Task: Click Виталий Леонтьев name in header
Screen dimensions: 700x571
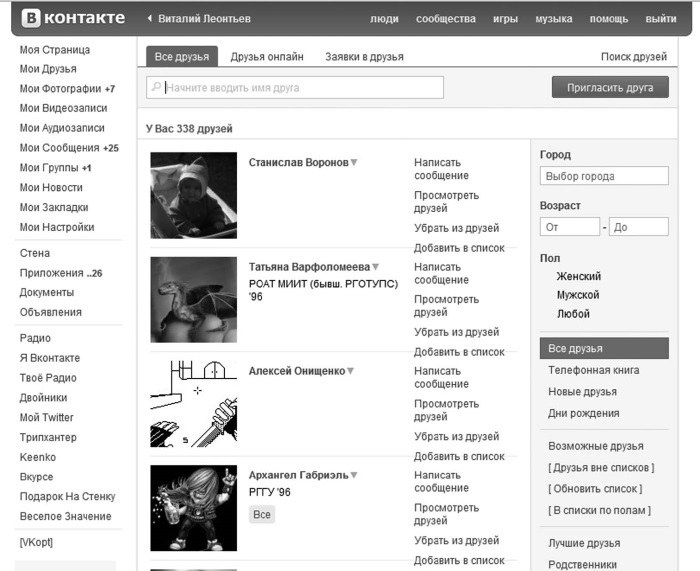Action: (204, 19)
